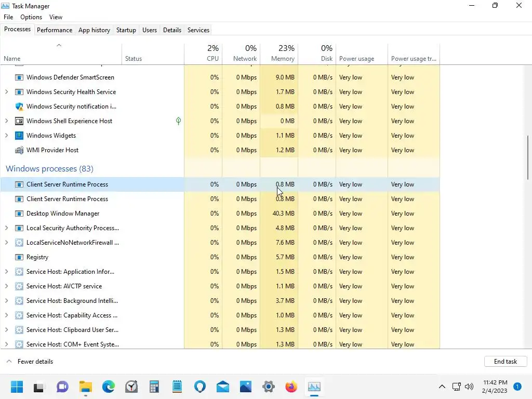Expand Service Host: AVCTP service row
Image resolution: width=532 pixels, height=399 pixels.
6,286
